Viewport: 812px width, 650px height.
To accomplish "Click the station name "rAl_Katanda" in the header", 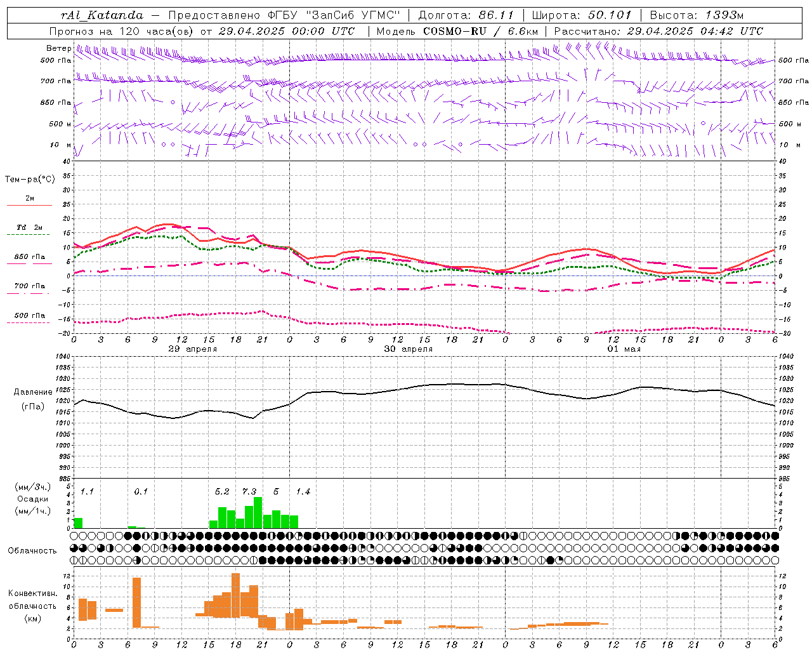I will point(102,15).
